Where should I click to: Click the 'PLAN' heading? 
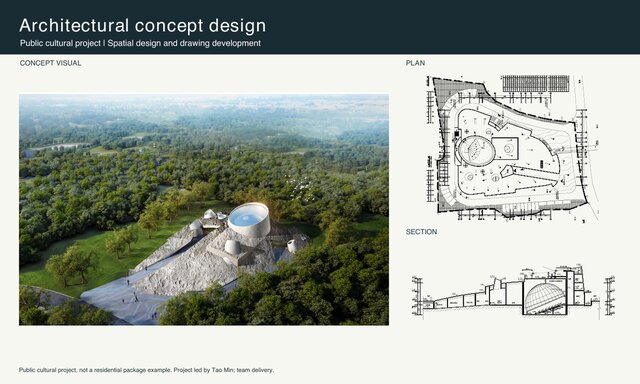415,63
